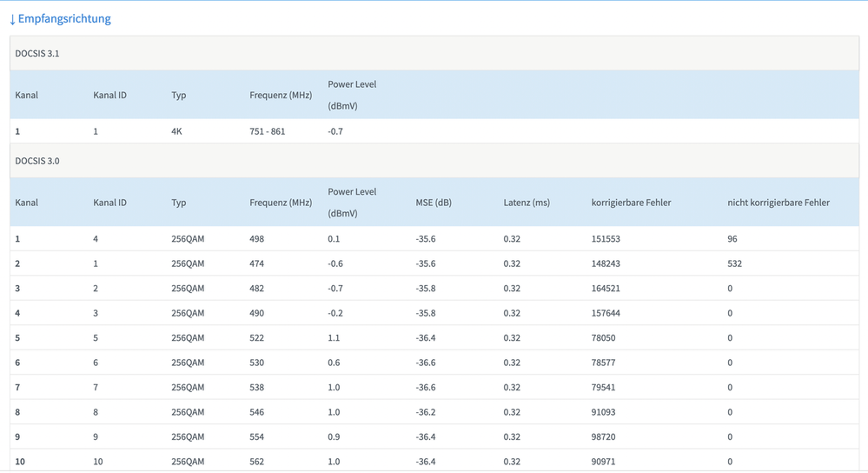Click the nicht korrigierbare Fehler column header

(779, 203)
